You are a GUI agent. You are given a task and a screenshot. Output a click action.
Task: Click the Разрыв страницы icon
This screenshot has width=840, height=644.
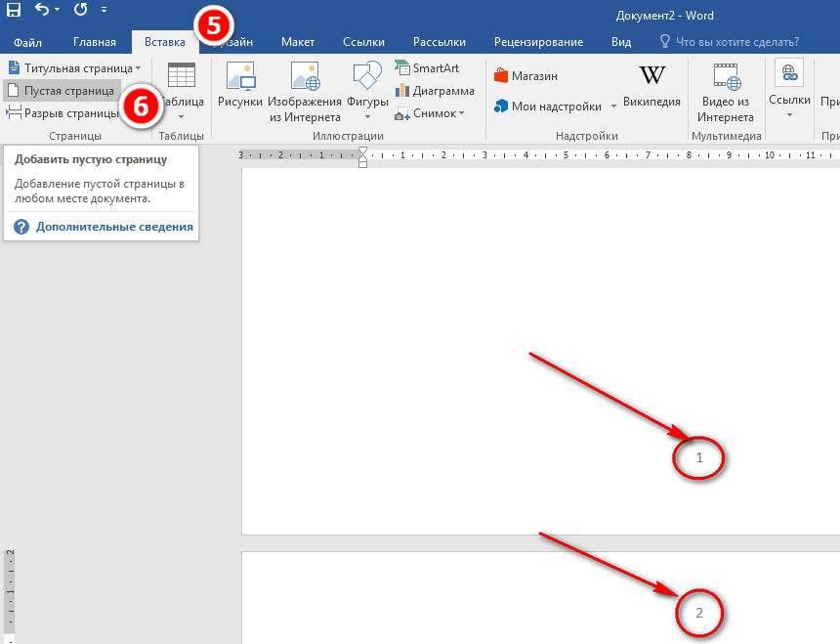[x=14, y=112]
